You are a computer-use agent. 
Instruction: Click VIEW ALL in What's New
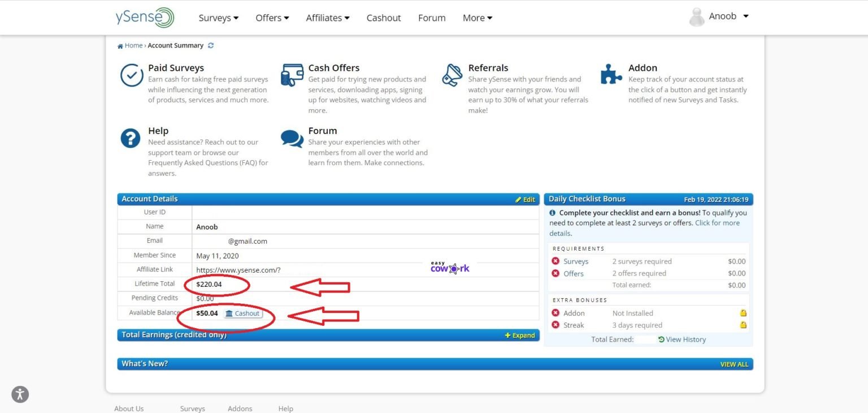coord(734,364)
